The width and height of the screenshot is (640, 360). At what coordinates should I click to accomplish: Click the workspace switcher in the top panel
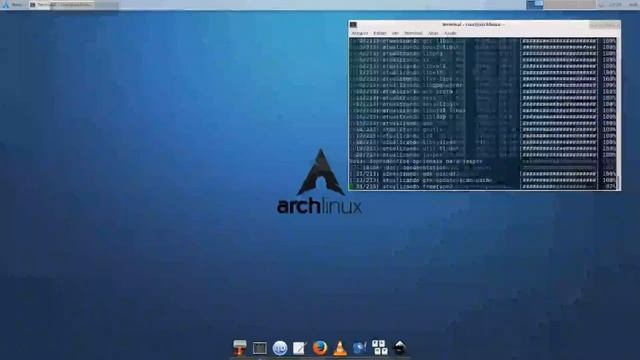tap(534, 4)
